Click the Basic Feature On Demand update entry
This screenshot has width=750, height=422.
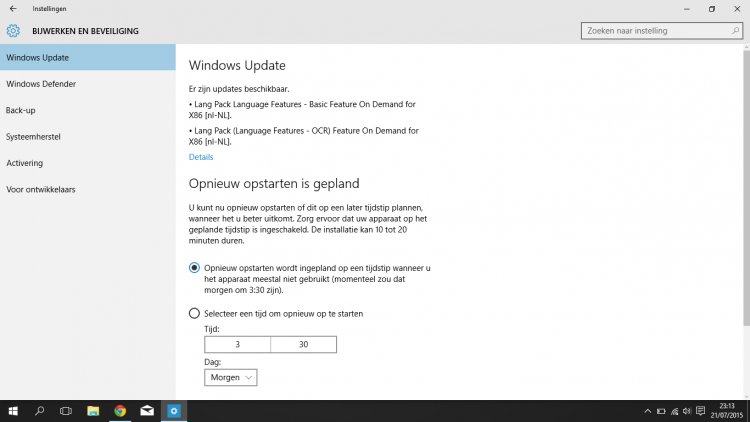(x=302, y=110)
